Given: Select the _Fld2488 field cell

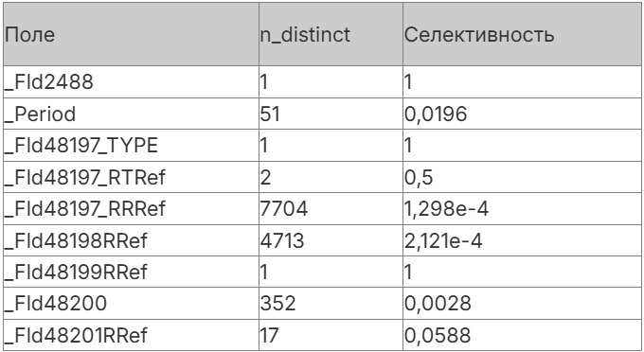Looking at the screenshot, I should point(131,81).
